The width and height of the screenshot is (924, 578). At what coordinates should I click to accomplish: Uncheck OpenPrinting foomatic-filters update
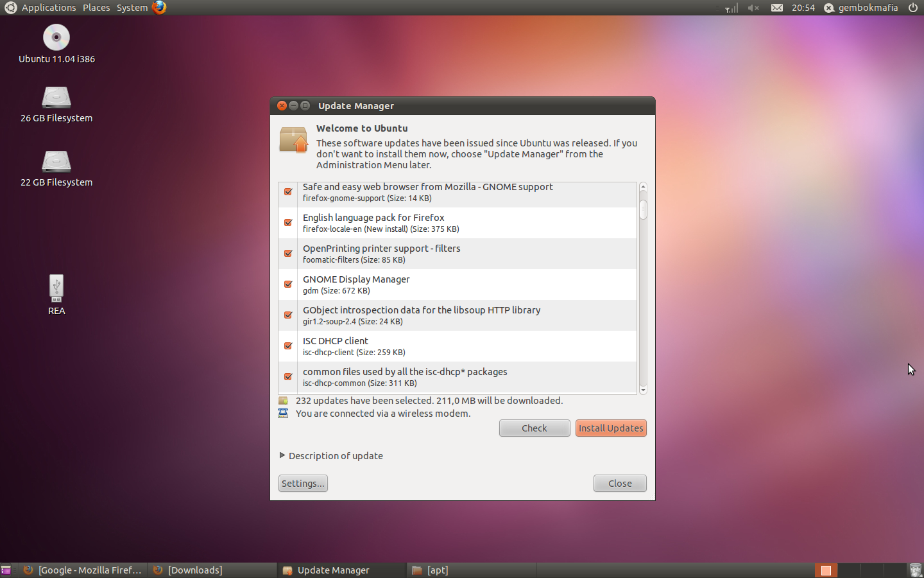288,254
